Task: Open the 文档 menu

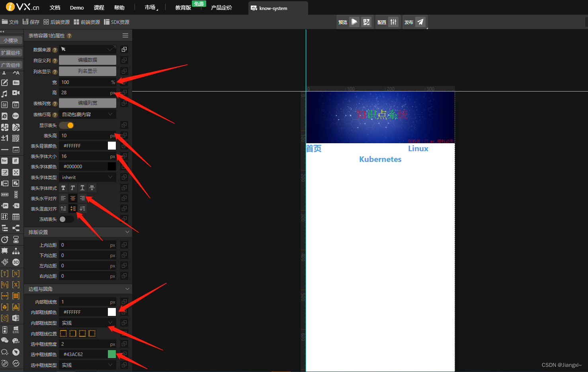Action: (x=55, y=8)
